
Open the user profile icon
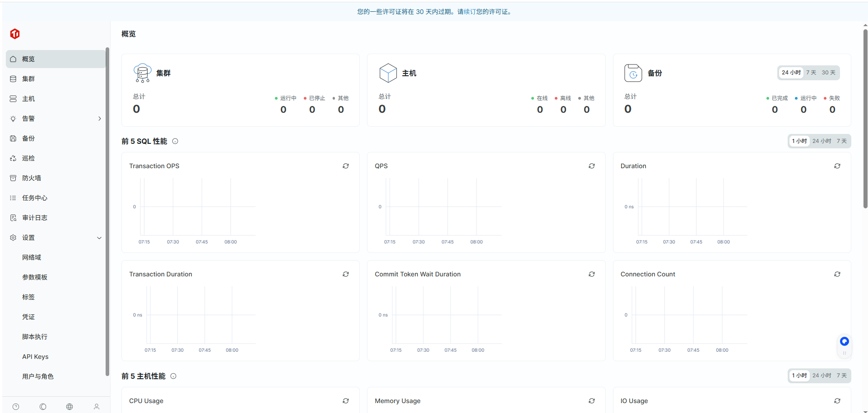[x=97, y=407]
